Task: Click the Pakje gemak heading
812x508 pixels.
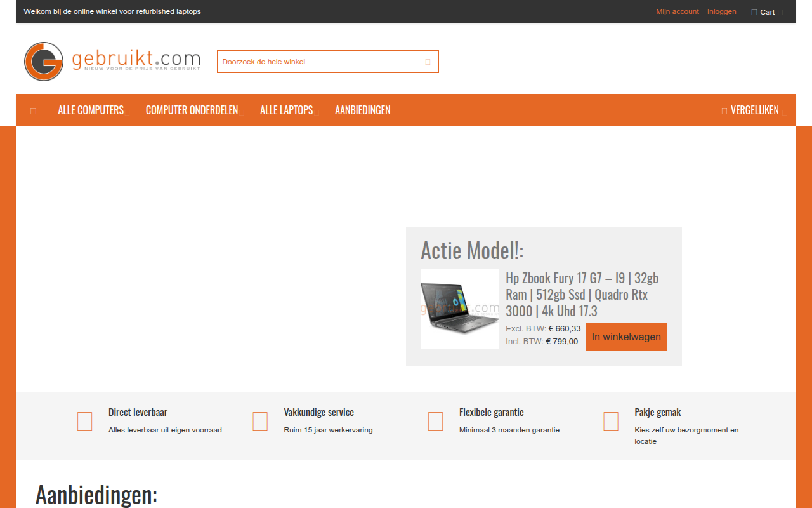Action: (x=658, y=412)
